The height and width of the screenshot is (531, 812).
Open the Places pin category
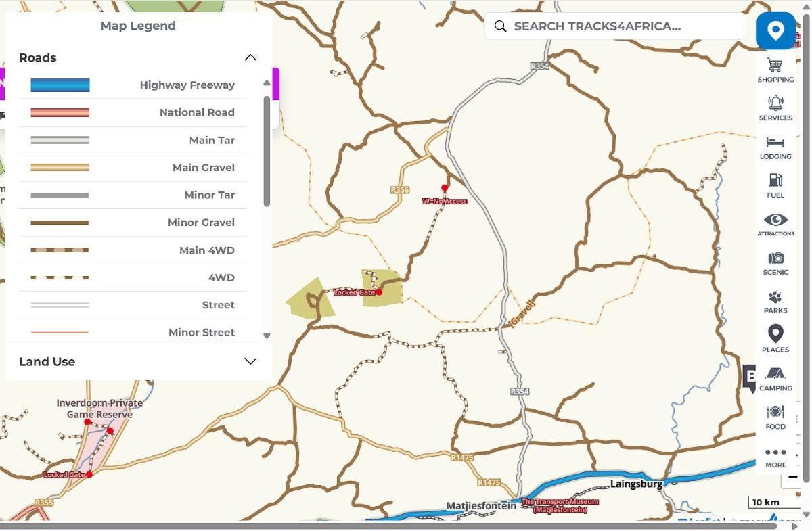(775, 338)
